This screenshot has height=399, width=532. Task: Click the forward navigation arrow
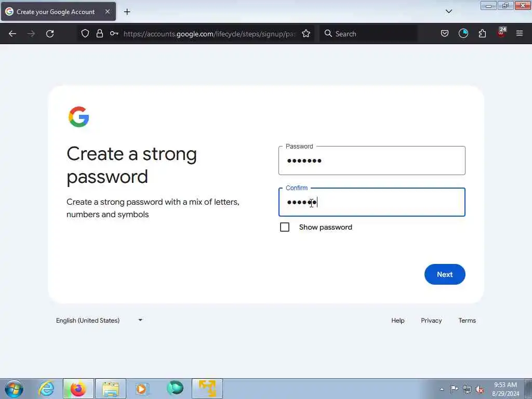(x=31, y=34)
